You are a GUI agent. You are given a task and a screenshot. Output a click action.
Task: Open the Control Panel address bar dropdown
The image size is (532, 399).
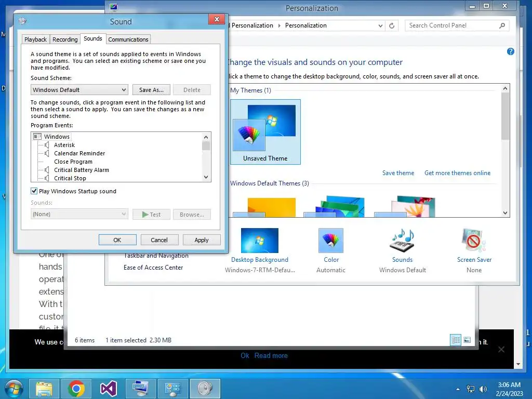click(380, 26)
